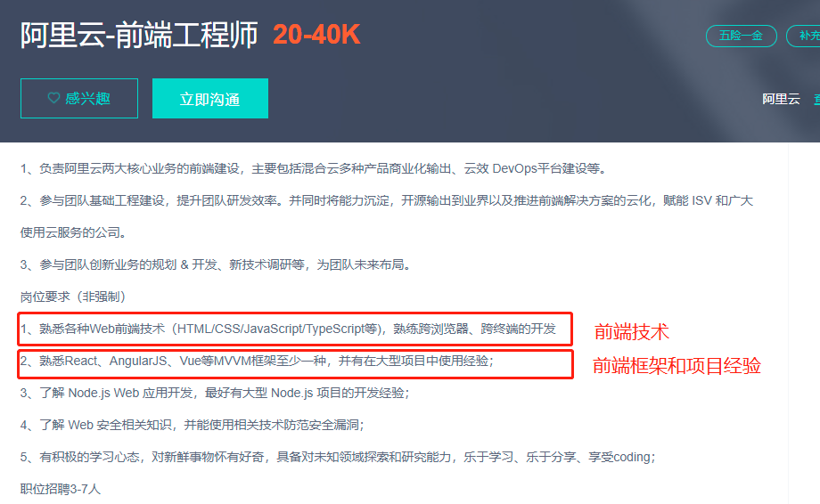Click the salary text 20-40K
The height and width of the screenshot is (504, 820).
click(316, 35)
